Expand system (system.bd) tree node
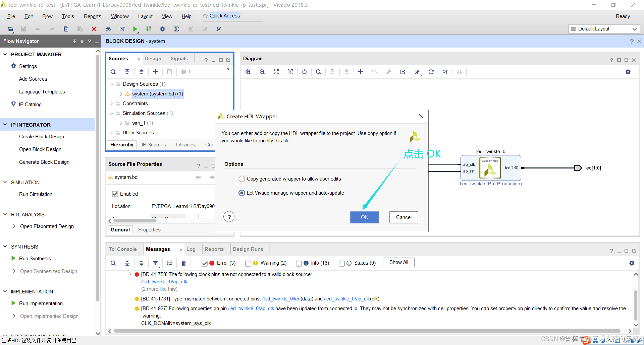The width and height of the screenshot is (644, 345). point(121,94)
